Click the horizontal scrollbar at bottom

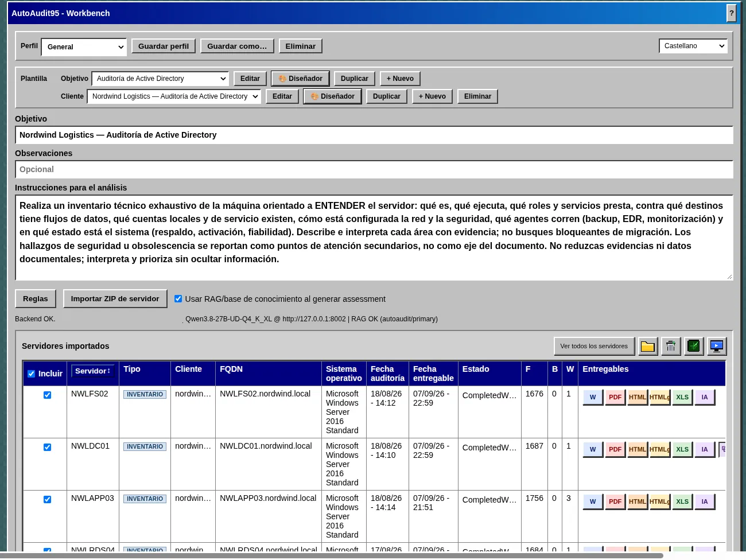[x=332, y=555]
